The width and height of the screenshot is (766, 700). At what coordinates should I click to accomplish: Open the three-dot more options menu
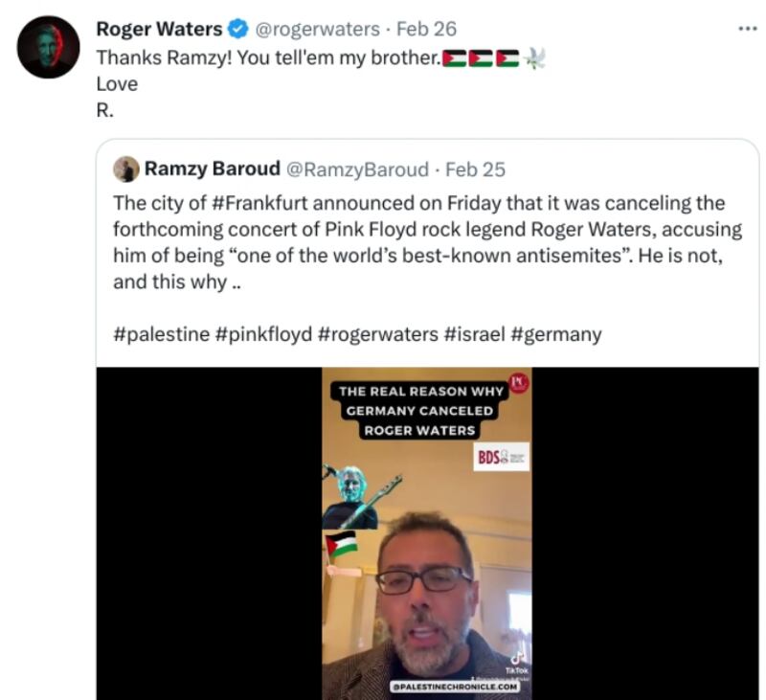pos(748,30)
